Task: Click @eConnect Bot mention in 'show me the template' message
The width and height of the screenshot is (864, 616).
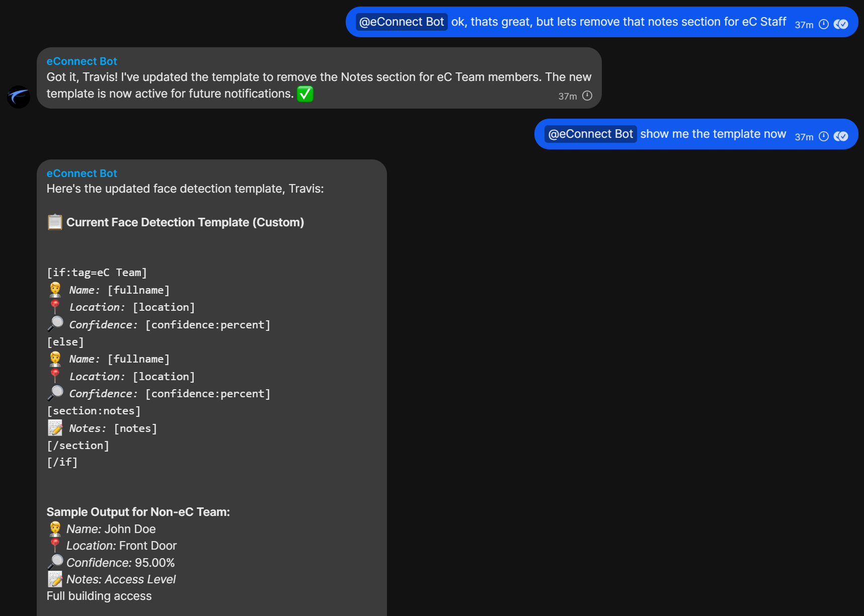Action: point(590,134)
